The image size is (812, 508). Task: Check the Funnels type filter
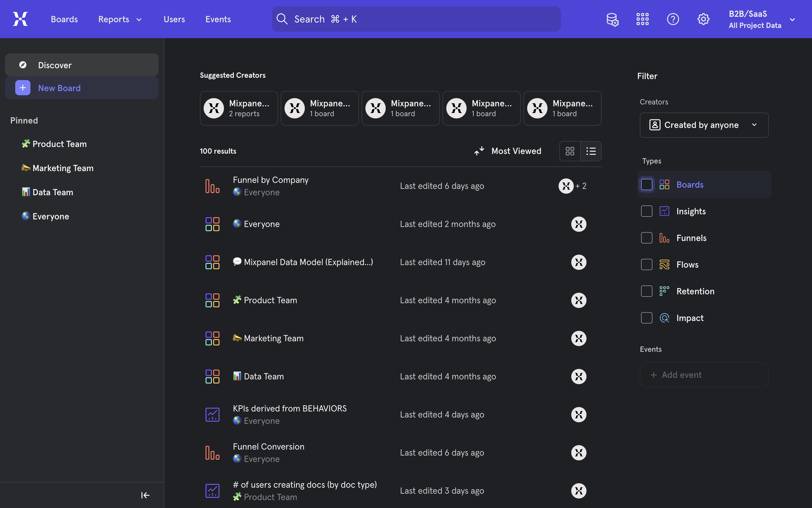click(x=646, y=238)
